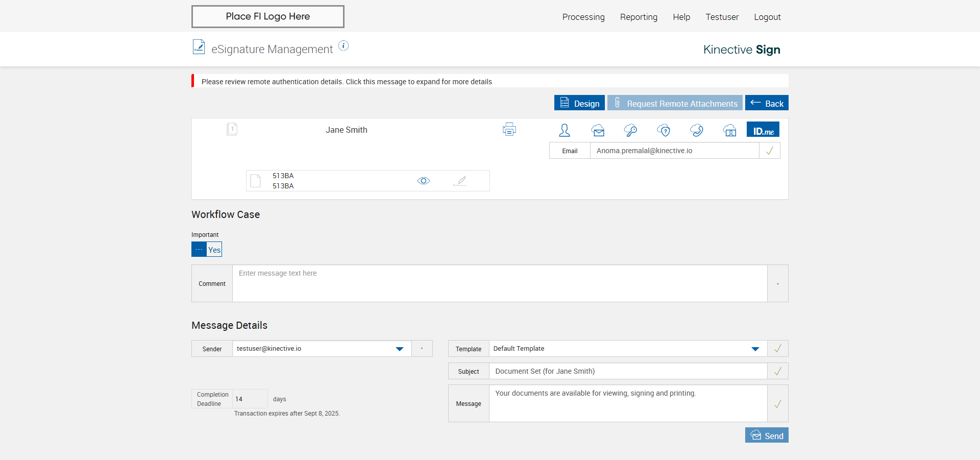Viewport: 980px width, 460px height.
Task: Expand the red remote authentication details message
Action: click(347, 82)
